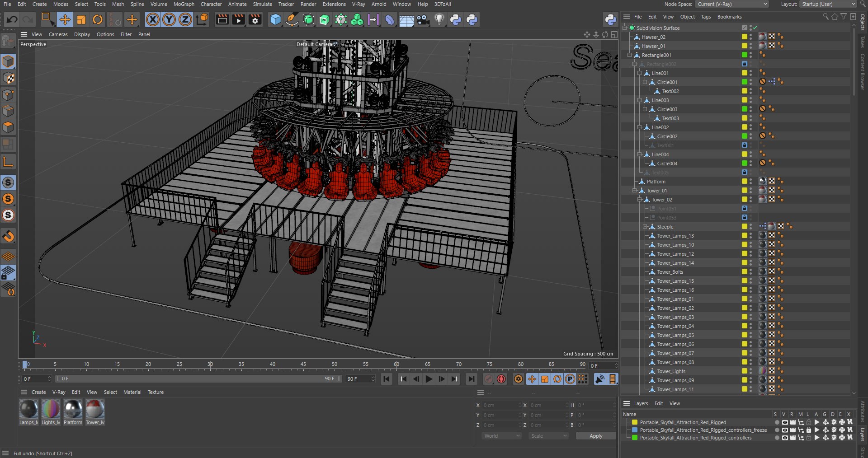The height and width of the screenshot is (458, 868).
Task: Click the Record Active Objects button
Action: point(489,379)
